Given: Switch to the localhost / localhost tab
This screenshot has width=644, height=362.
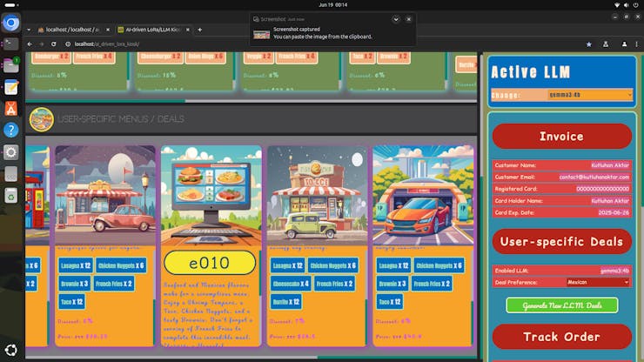Looking at the screenshot, I should click(72, 30).
